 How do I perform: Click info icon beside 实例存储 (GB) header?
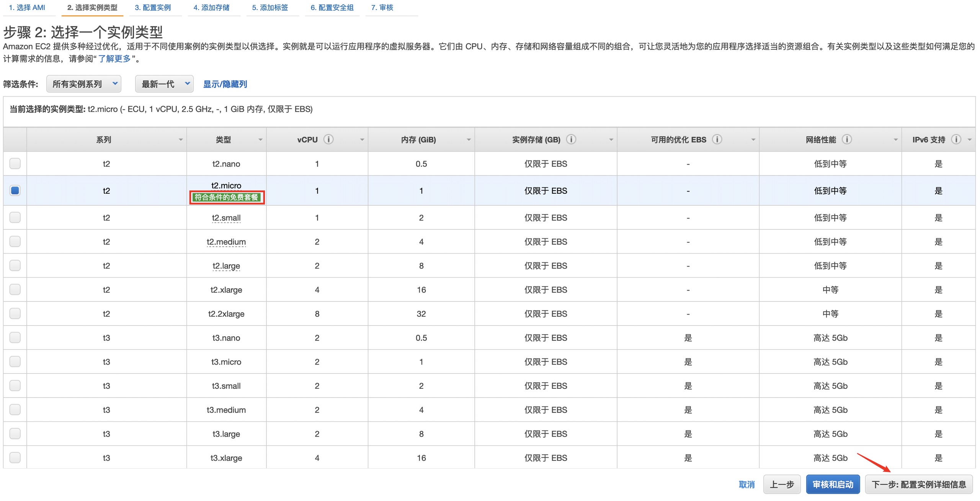tap(571, 139)
